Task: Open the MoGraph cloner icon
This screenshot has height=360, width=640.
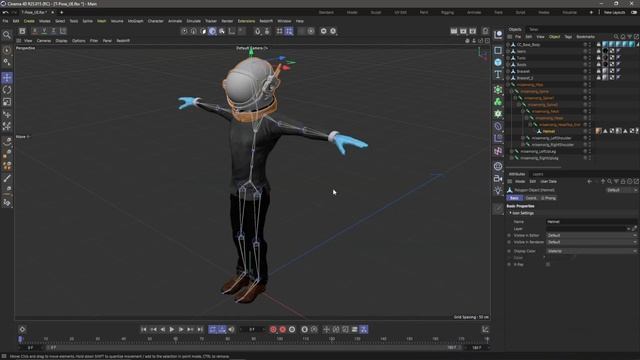Action: pos(498,102)
